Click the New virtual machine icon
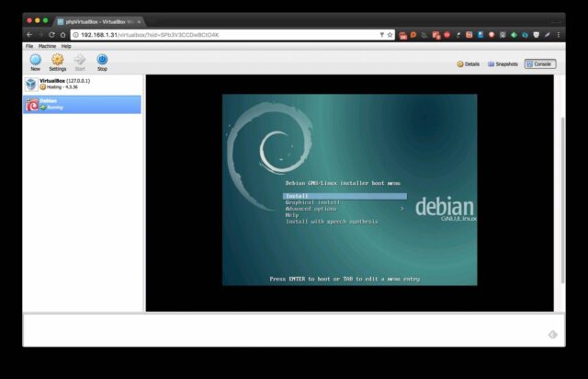The height and width of the screenshot is (379, 588). pos(35,62)
